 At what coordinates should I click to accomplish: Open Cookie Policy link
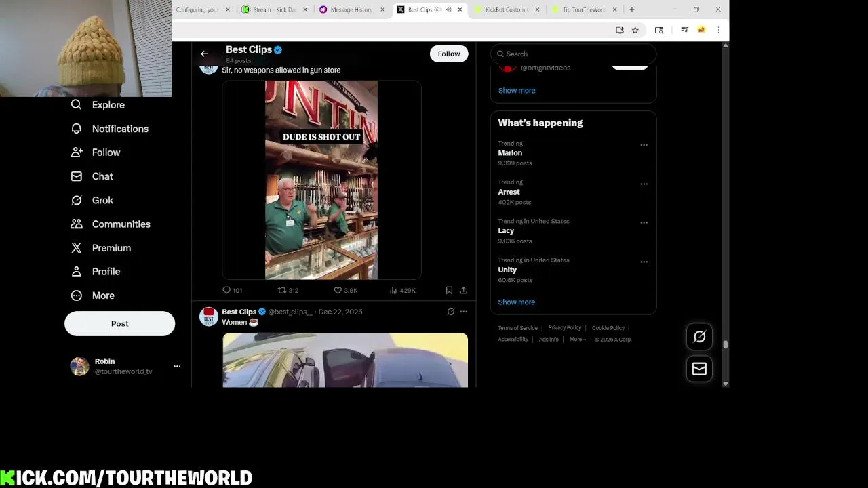point(608,328)
